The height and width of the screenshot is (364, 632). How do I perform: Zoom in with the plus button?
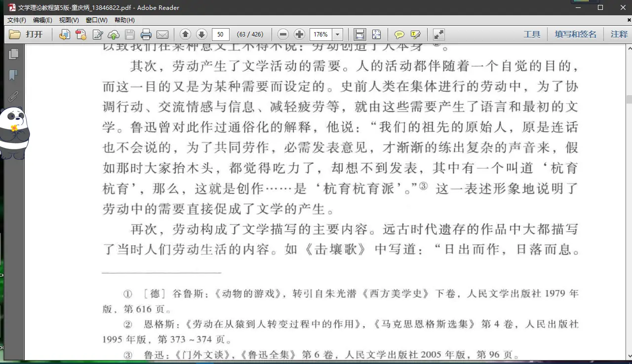click(299, 35)
